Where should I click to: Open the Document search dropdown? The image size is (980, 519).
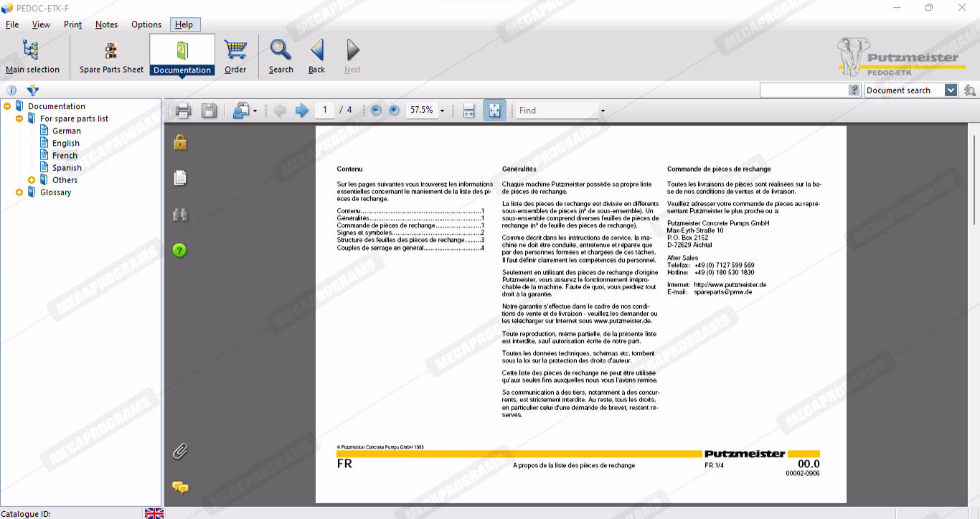click(x=951, y=90)
